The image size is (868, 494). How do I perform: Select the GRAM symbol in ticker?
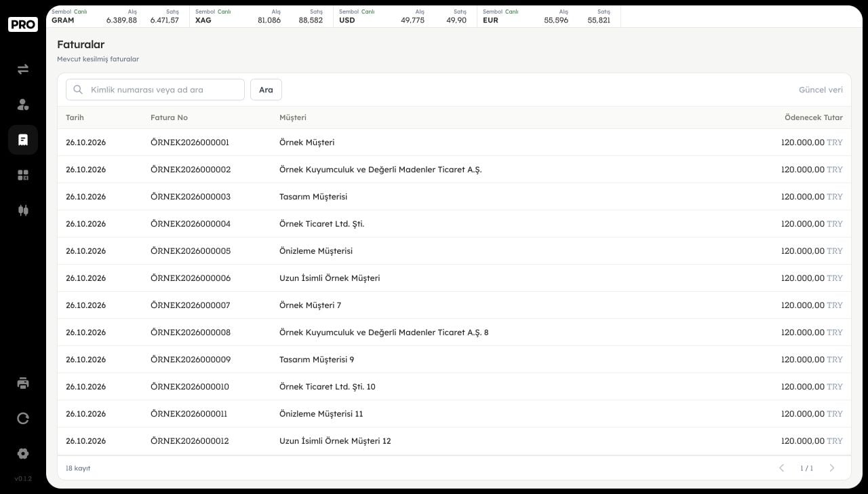63,20
